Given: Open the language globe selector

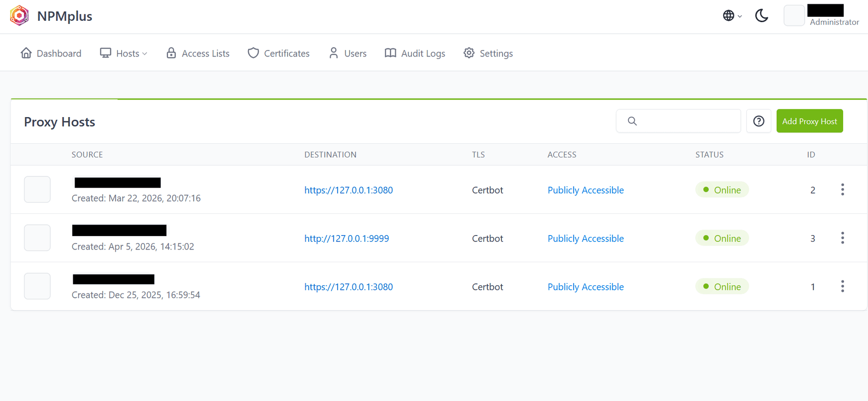Looking at the screenshot, I should click(732, 16).
